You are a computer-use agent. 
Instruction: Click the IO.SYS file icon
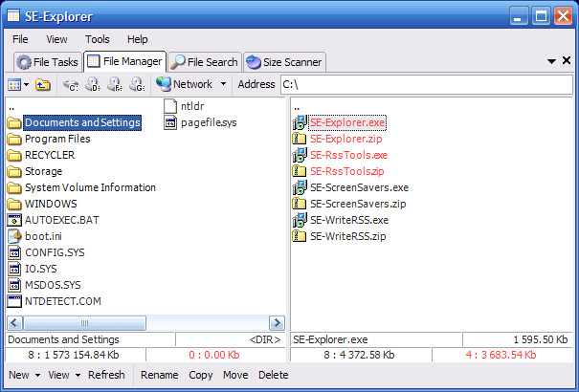pyautogui.click(x=14, y=269)
